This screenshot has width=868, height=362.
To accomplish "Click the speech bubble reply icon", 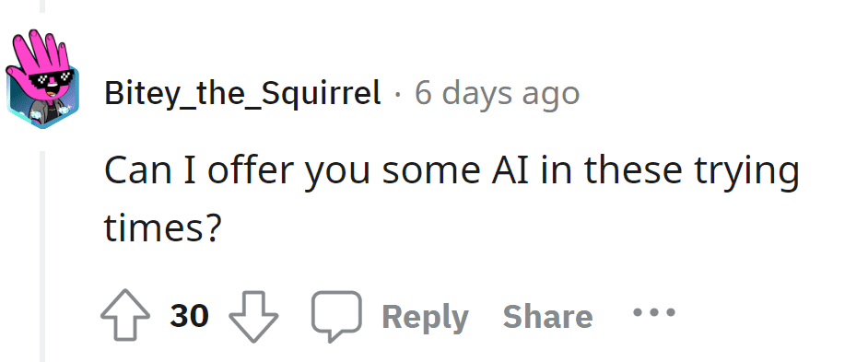I will tap(336, 316).
